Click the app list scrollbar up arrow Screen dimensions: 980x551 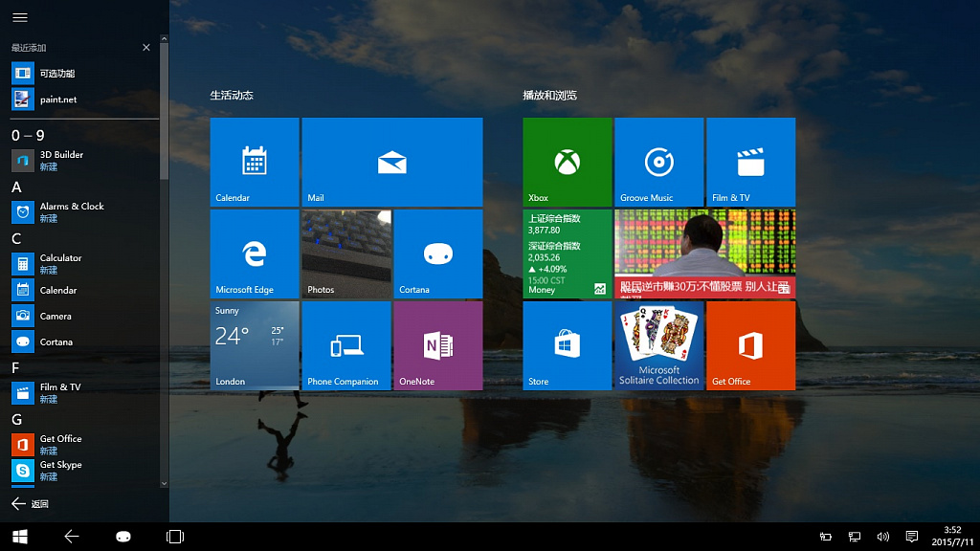pos(164,38)
